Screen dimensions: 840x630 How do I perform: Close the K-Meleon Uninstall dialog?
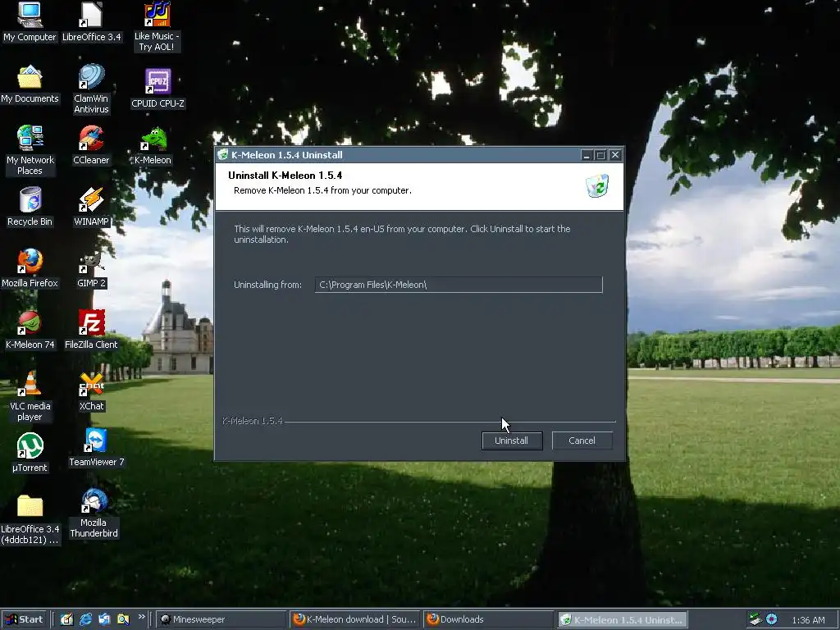(x=615, y=155)
